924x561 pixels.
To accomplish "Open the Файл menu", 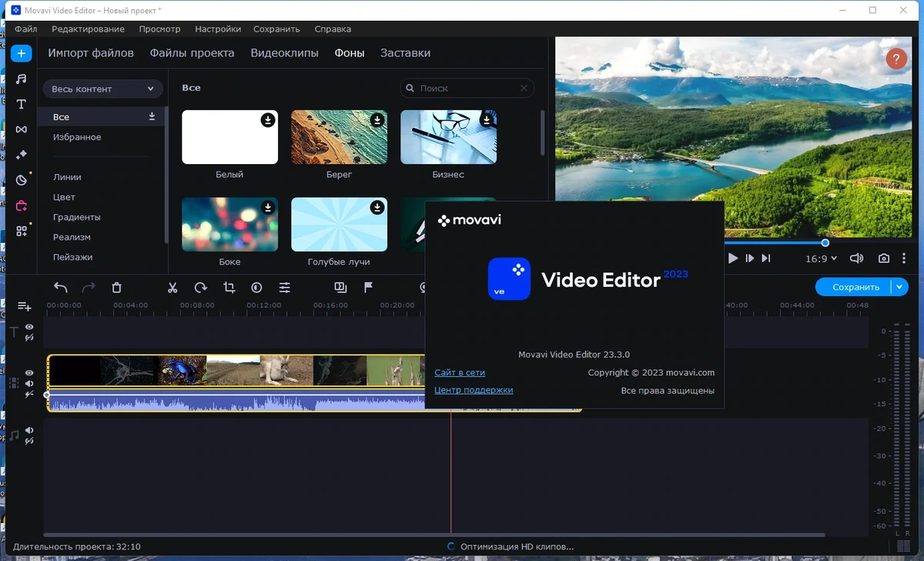I will tap(25, 29).
